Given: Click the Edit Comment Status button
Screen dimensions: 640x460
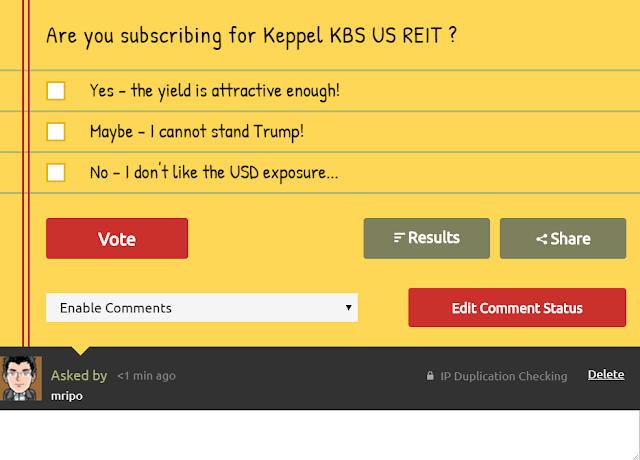Looking at the screenshot, I should tap(517, 308).
